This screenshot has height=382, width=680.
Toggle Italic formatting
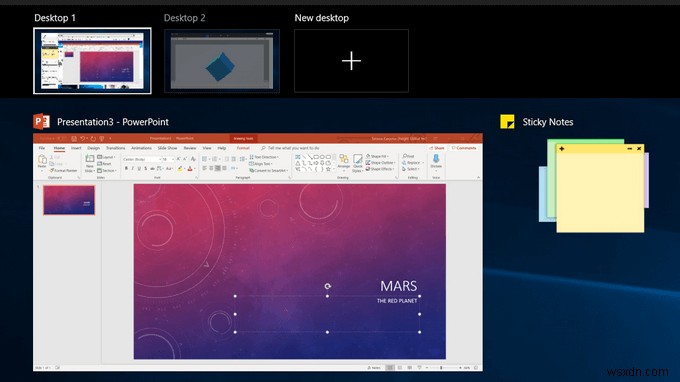point(133,168)
